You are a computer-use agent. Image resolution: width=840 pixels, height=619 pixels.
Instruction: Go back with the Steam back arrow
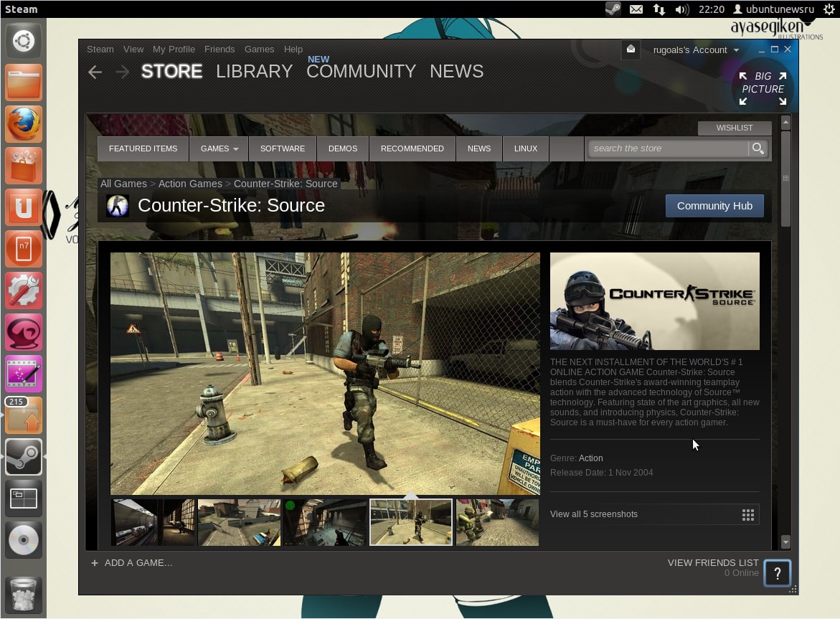[x=95, y=72]
